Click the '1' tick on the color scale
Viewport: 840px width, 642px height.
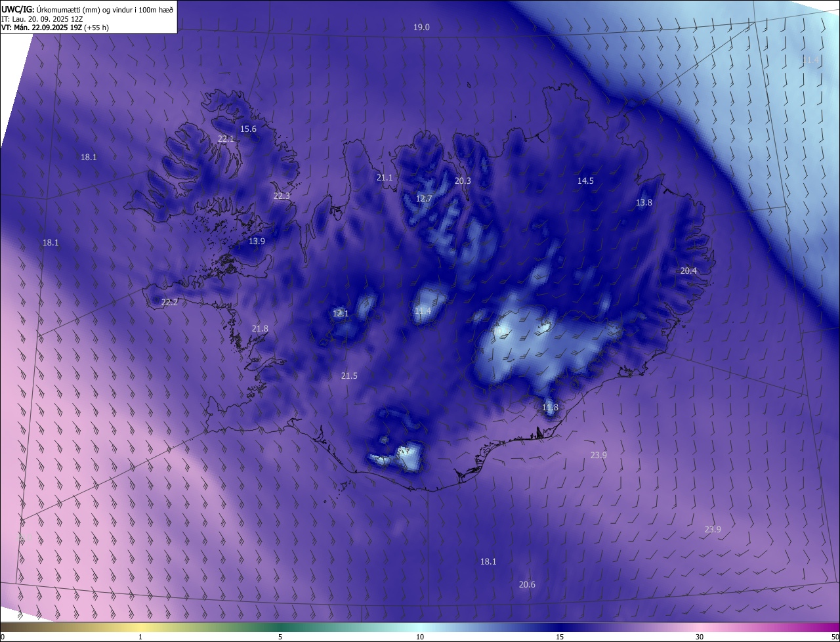[140, 637]
